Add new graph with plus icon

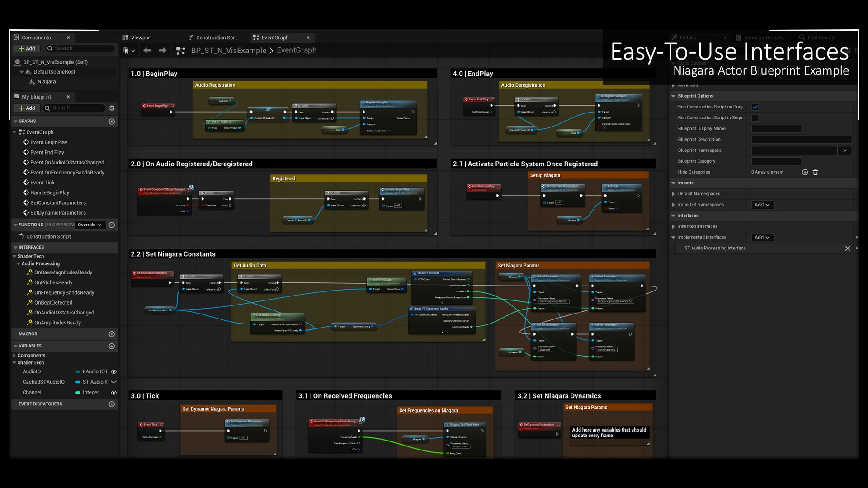[x=112, y=122]
